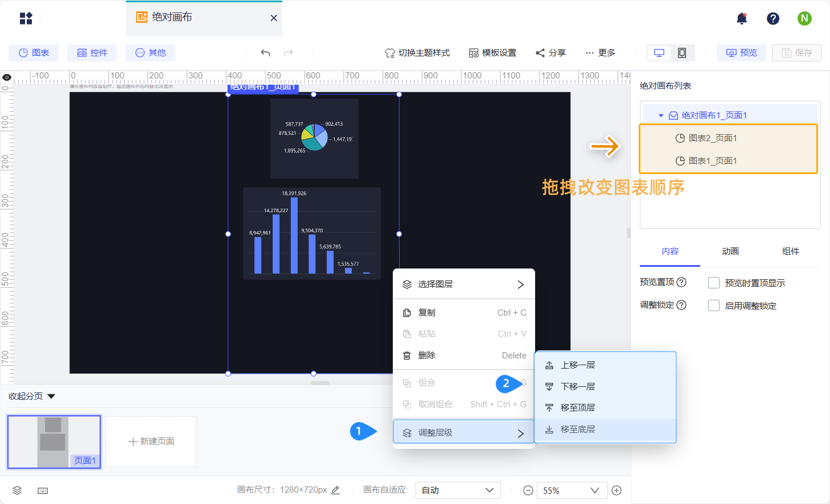The image size is (830, 504).
Task: Expand 选择图层 submenu
Action: click(x=463, y=284)
